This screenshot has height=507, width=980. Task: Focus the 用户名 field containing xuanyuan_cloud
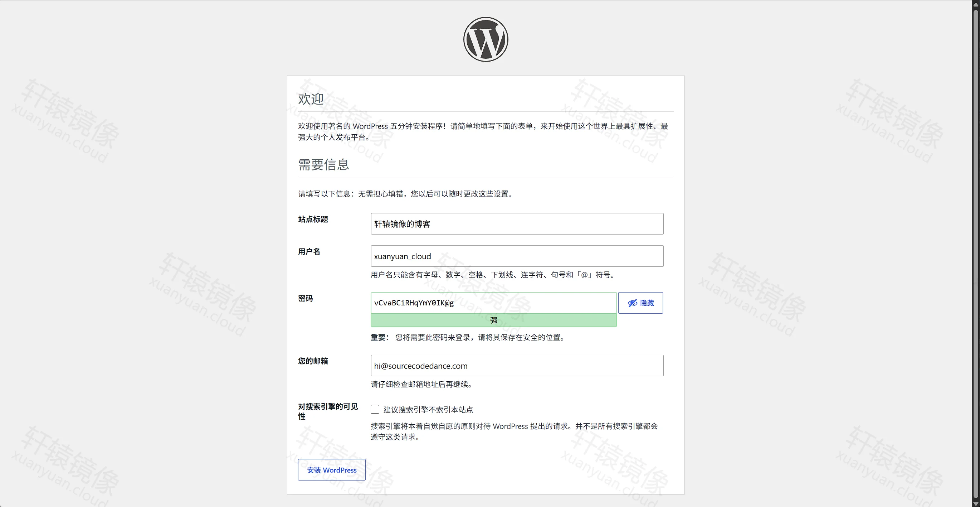[517, 256]
